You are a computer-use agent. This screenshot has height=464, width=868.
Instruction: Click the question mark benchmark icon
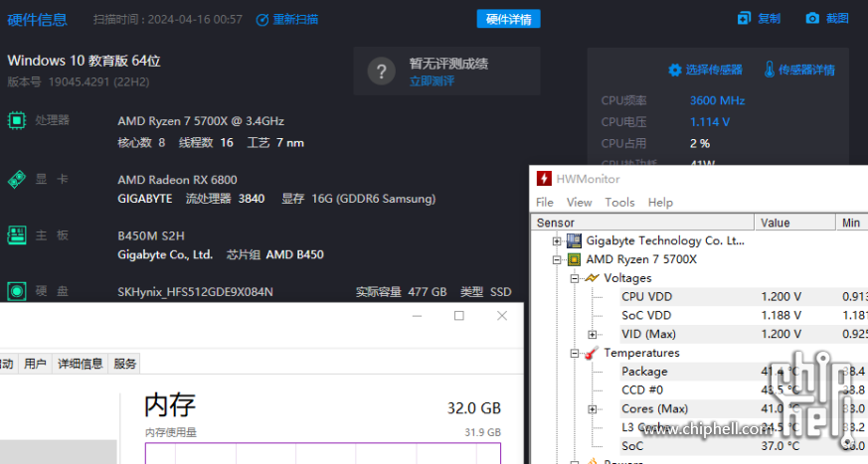tap(382, 71)
